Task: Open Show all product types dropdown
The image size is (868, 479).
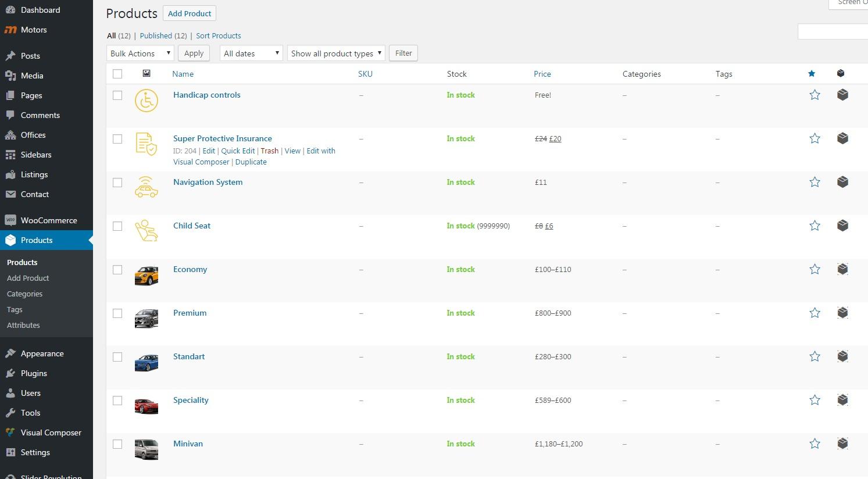Action: coord(336,53)
